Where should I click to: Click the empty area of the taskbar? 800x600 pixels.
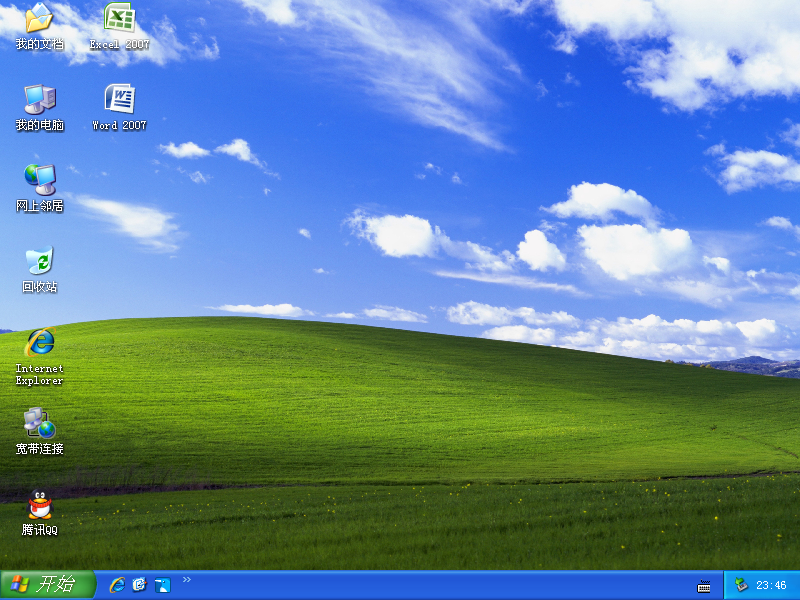(x=440, y=586)
